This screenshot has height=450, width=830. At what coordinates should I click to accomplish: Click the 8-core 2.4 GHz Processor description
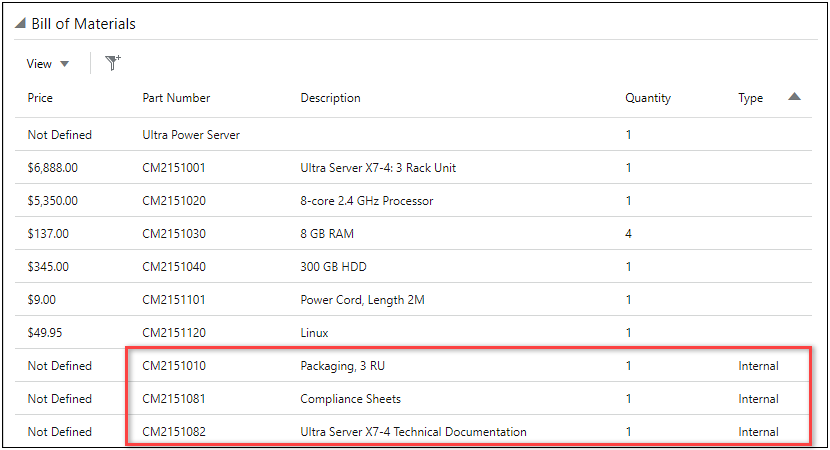[367, 201]
